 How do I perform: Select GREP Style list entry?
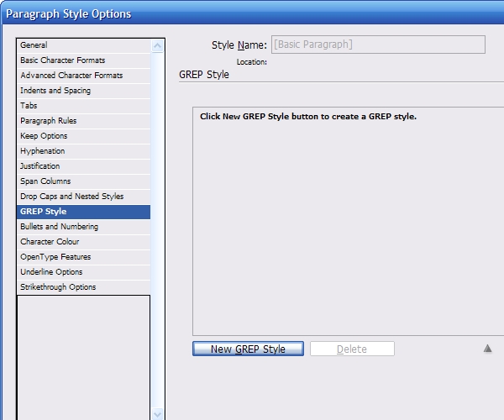pyautogui.click(x=83, y=212)
